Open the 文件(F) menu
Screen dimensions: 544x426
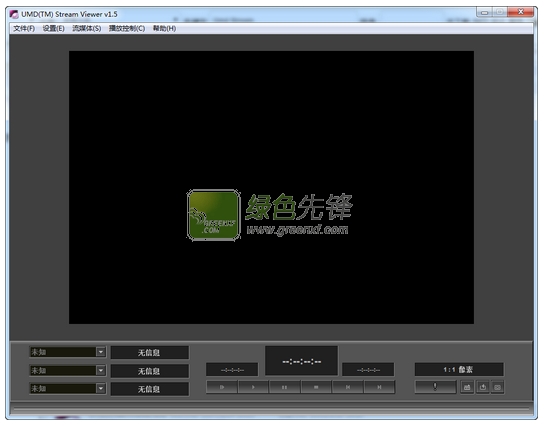pyautogui.click(x=24, y=28)
